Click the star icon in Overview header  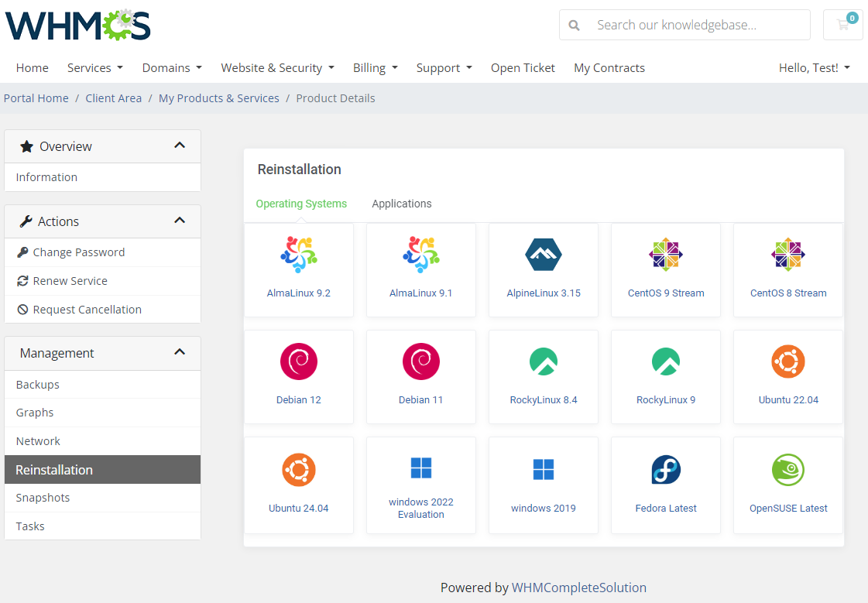click(26, 146)
